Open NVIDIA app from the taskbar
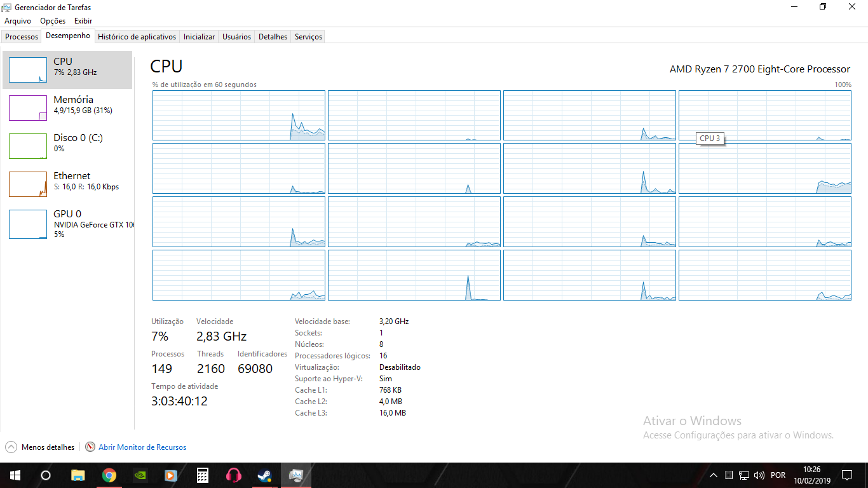 tap(140, 475)
